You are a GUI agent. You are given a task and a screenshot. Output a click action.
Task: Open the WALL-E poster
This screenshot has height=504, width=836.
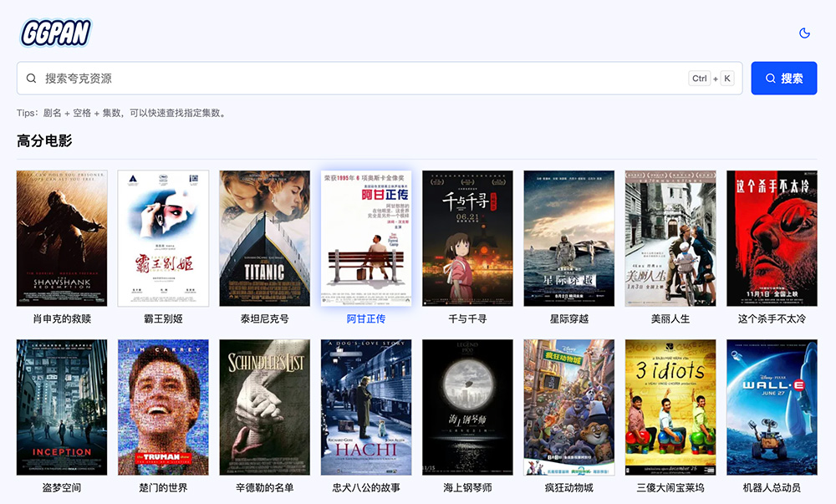point(772,407)
